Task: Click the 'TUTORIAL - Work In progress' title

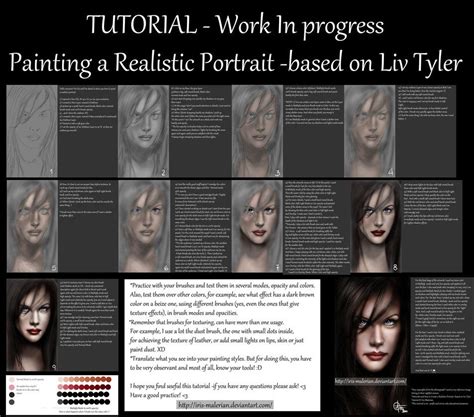Action: 235,25
